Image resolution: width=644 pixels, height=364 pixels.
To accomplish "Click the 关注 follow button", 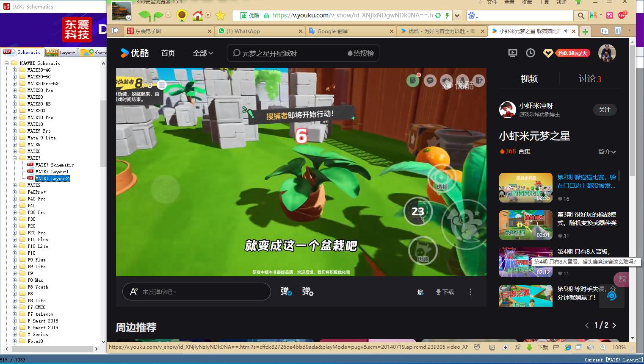I will [x=605, y=110].
